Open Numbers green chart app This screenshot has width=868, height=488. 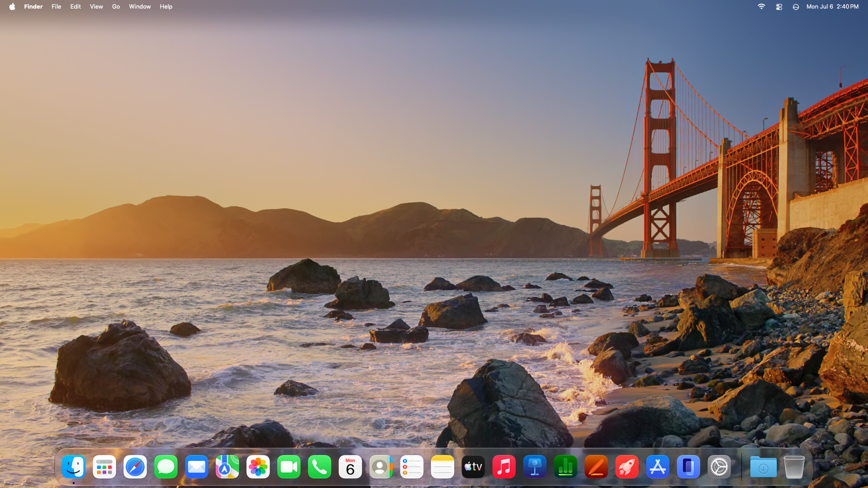click(x=566, y=467)
